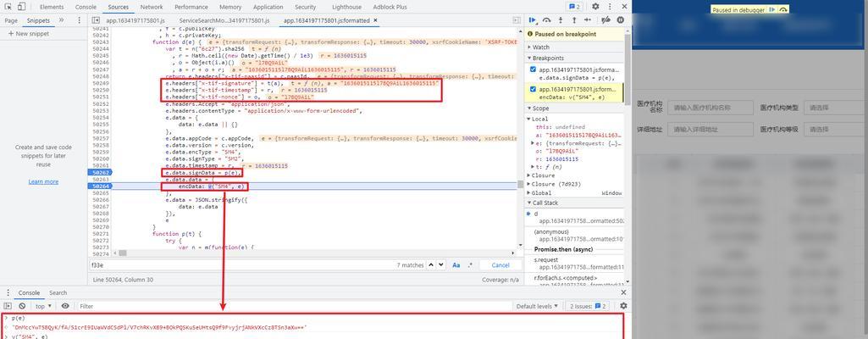868x339 pixels.
Task: Open the console drawer three-dot menu
Action: (x=7, y=293)
